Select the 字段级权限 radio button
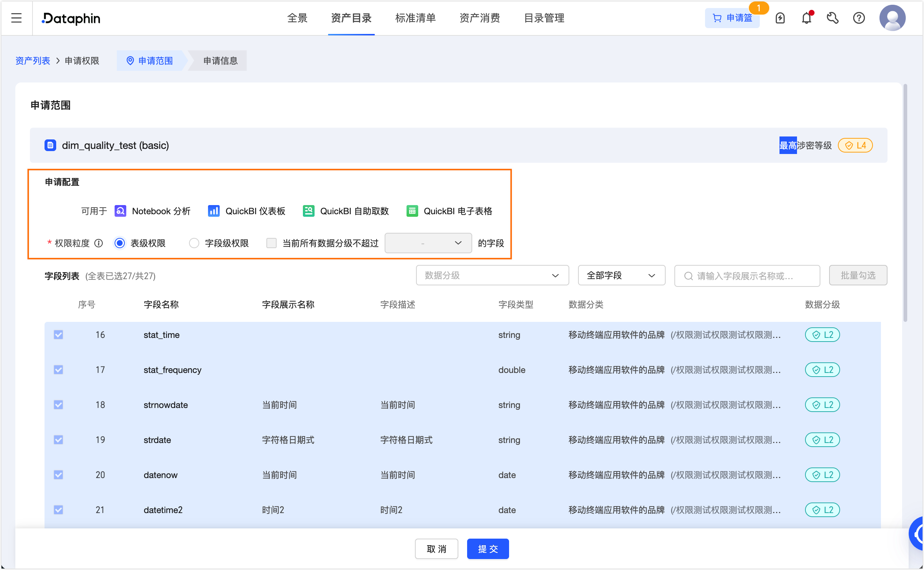Viewport: 924px width, 570px height. click(194, 243)
